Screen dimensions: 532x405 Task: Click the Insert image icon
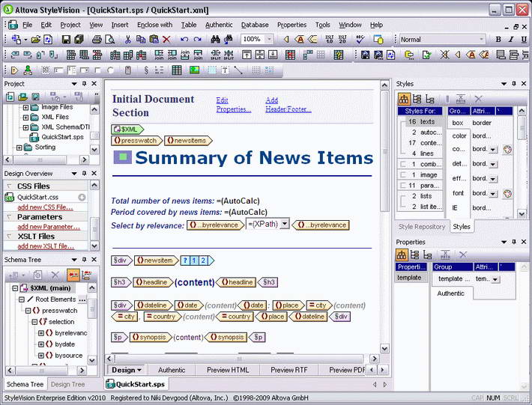pos(194,70)
